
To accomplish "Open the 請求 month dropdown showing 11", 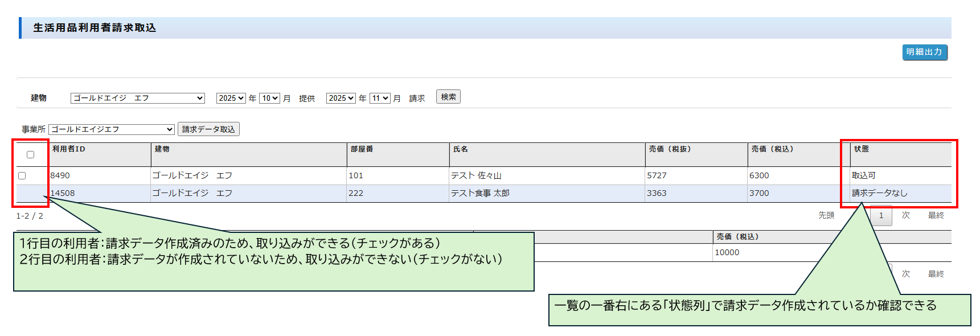I will point(379,98).
